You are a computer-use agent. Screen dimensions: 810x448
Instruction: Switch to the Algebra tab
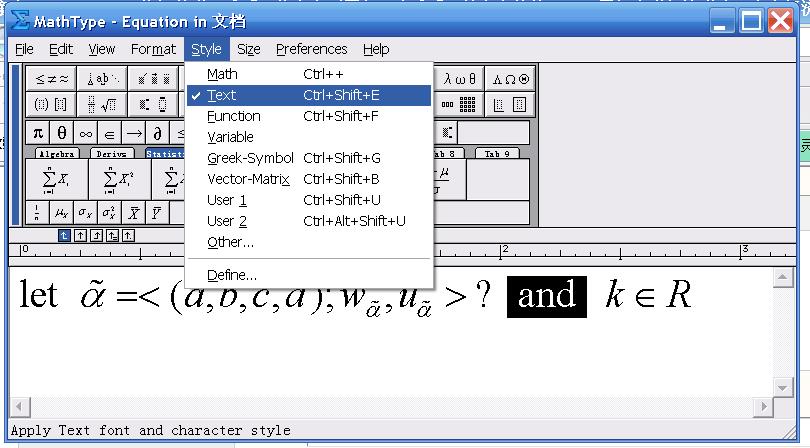(57, 153)
